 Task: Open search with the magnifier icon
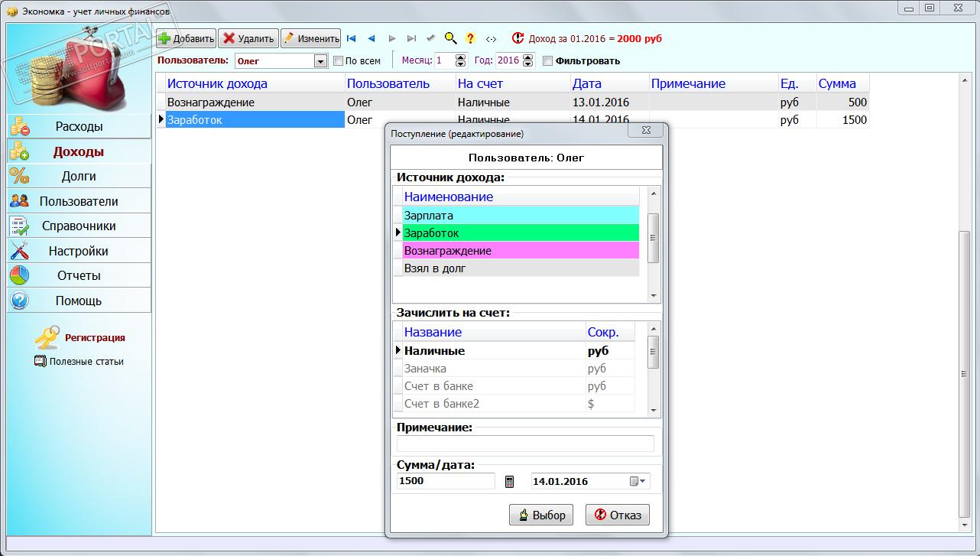tap(451, 38)
